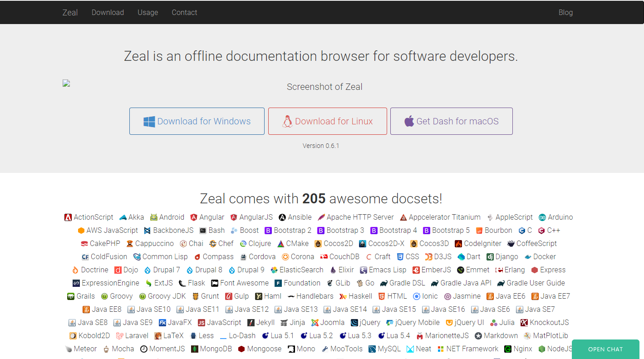Viewport: 644px width, 359px height.
Task: Click the Laravel docset icon
Action: (120, 336)
